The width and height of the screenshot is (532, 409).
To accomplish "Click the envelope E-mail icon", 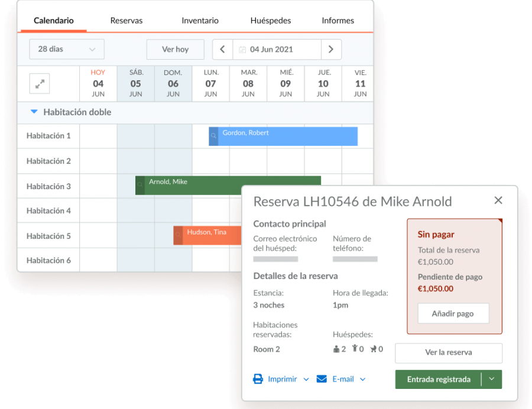I will 322,379.
